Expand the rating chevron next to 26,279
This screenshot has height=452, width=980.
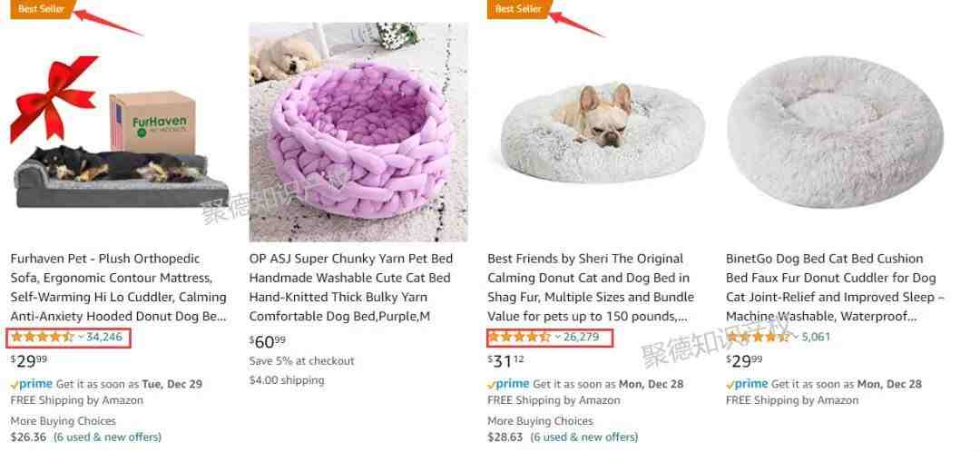point(557,337)
